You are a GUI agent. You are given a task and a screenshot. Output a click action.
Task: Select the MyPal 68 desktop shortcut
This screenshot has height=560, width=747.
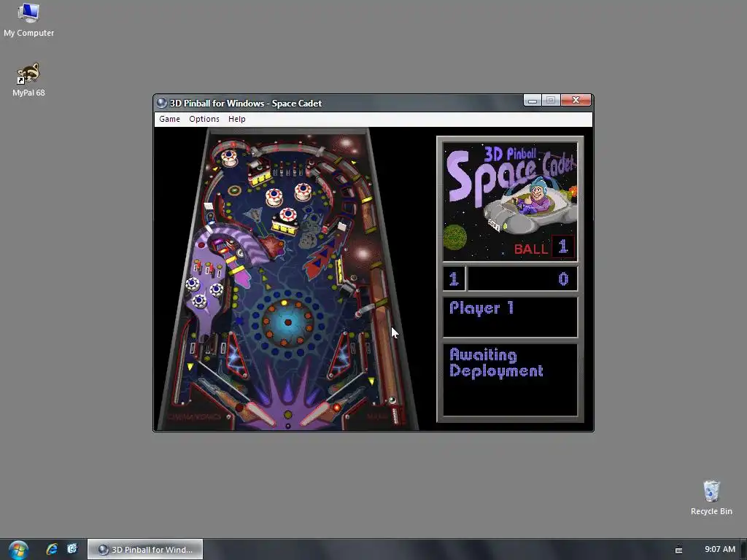(28, 80)
